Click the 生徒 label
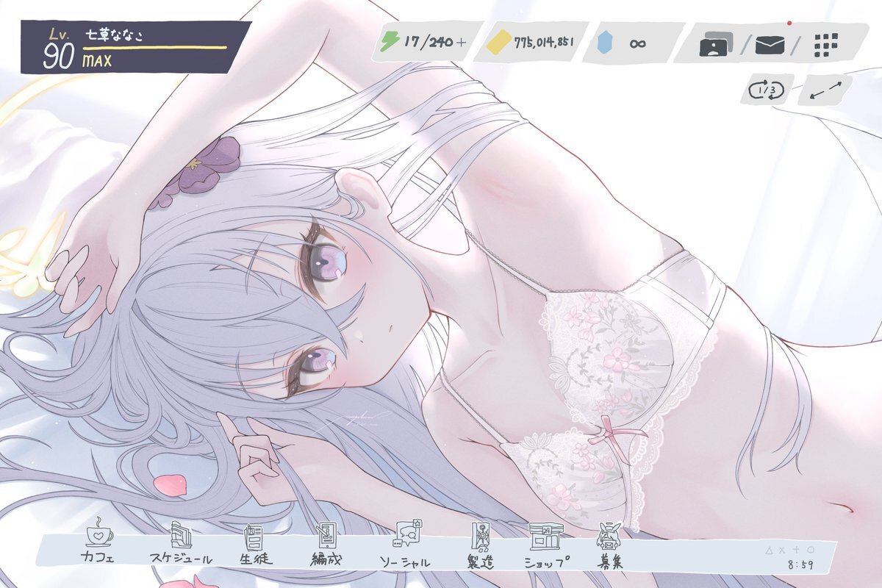The width and height of the screenshot is (882, 588). [x=256, y=559]
